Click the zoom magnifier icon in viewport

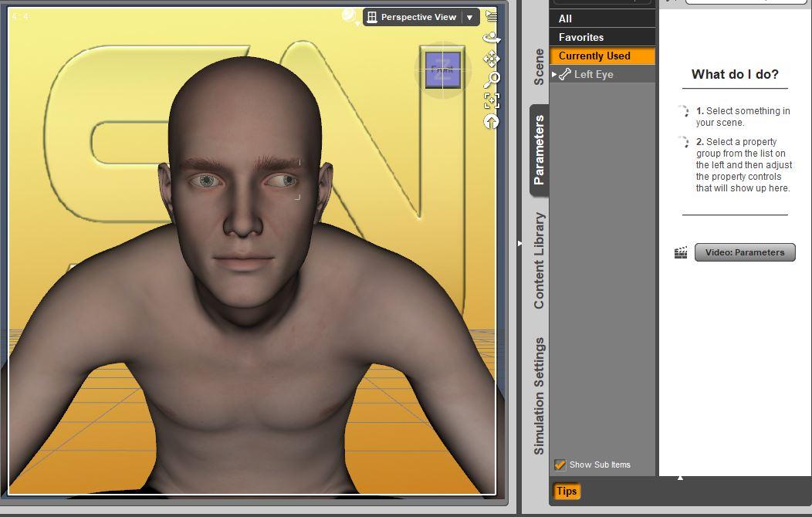492,79
